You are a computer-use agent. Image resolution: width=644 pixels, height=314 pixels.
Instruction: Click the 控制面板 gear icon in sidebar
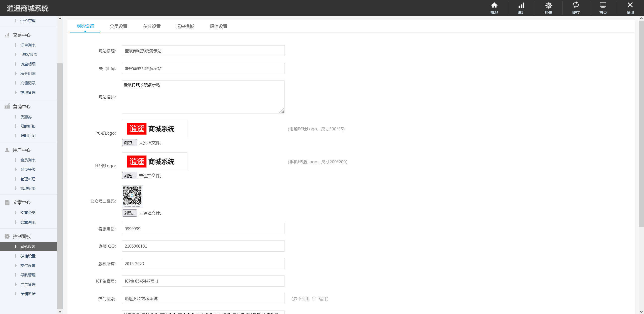click(7, 236)
